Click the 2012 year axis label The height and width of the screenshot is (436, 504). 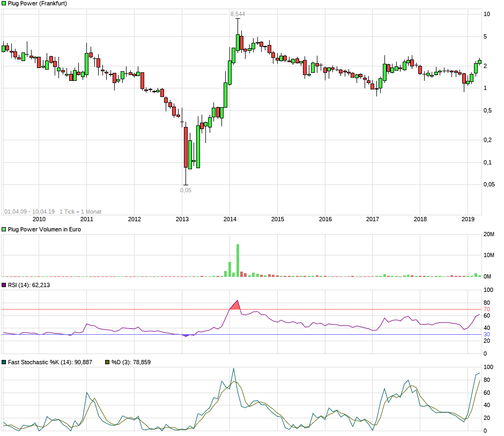(135, 219)
